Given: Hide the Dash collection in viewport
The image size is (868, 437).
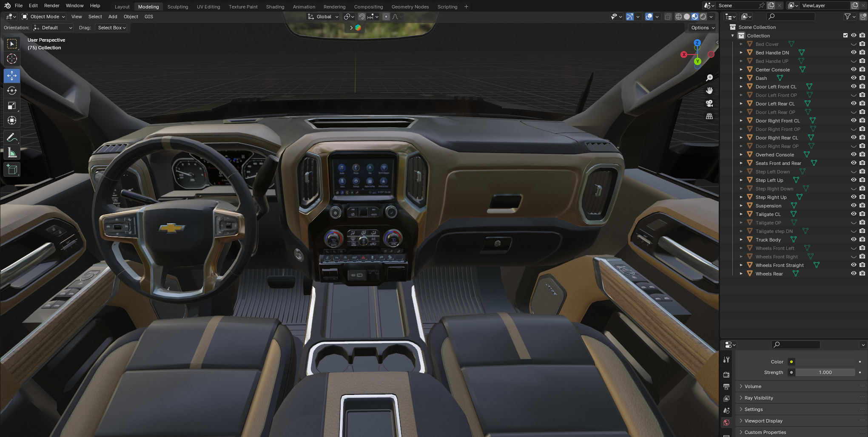Looking at the screenshot, I should click(x=854, y=78).
